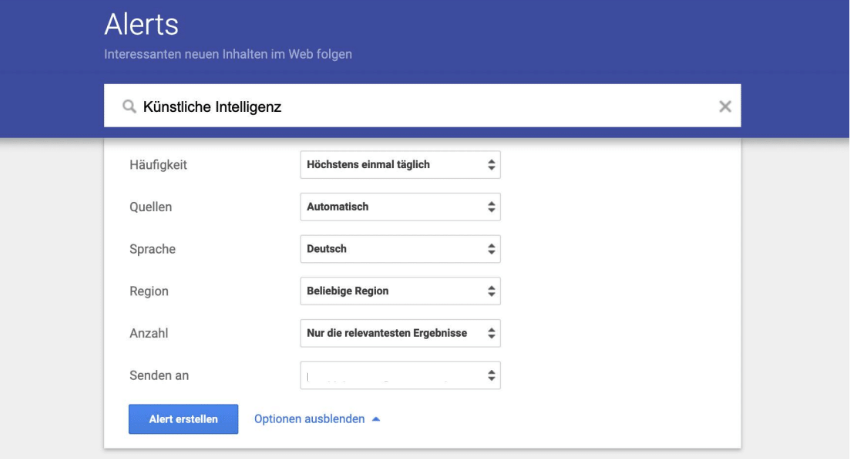Open the Quellen dropdown set to Automatisch
The image size is (851, 459).
400,207
